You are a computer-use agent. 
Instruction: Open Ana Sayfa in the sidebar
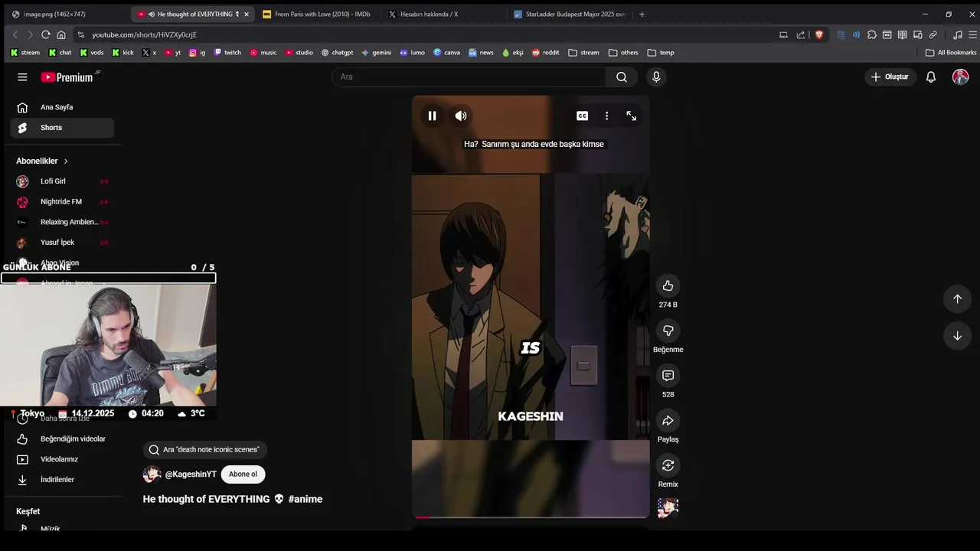tap(62, 107)
